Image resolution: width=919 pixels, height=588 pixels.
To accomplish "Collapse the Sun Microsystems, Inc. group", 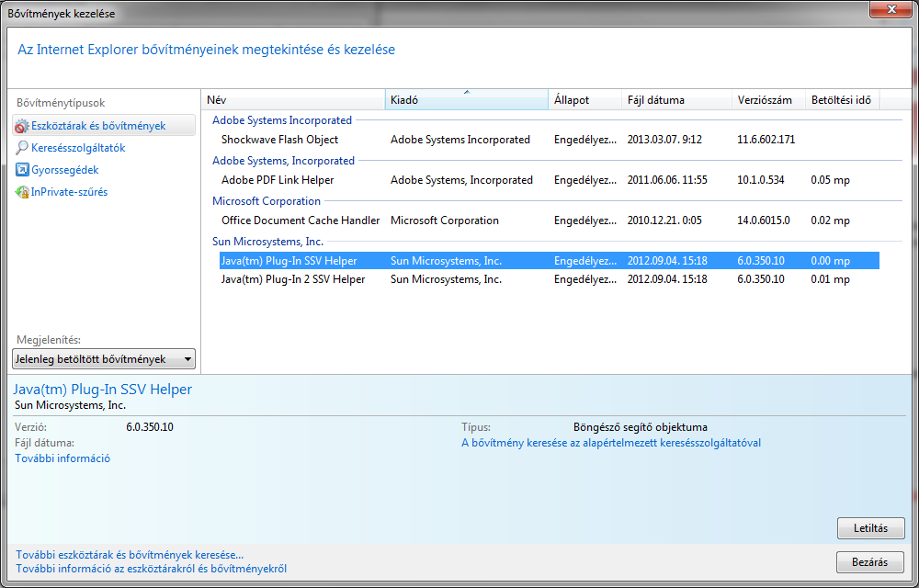I will pos(267,241).
